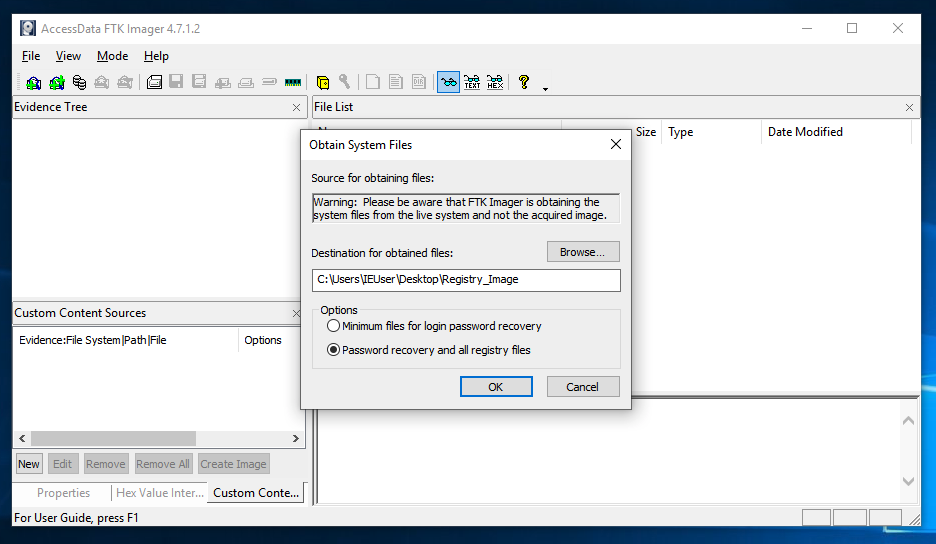Click right arrow of Custom Content scrollbar

point(295,438)
